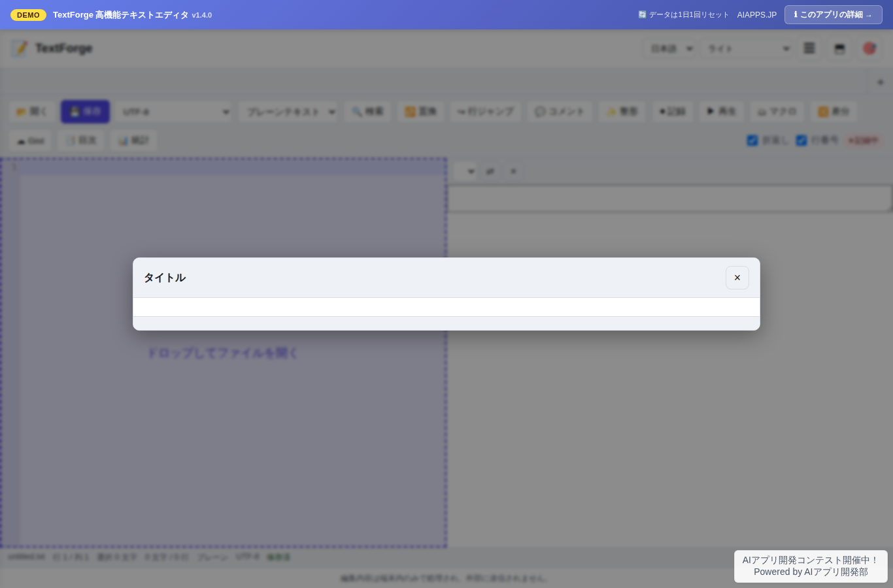Click the red 記録中 recording badge

(x=863, y=140)
